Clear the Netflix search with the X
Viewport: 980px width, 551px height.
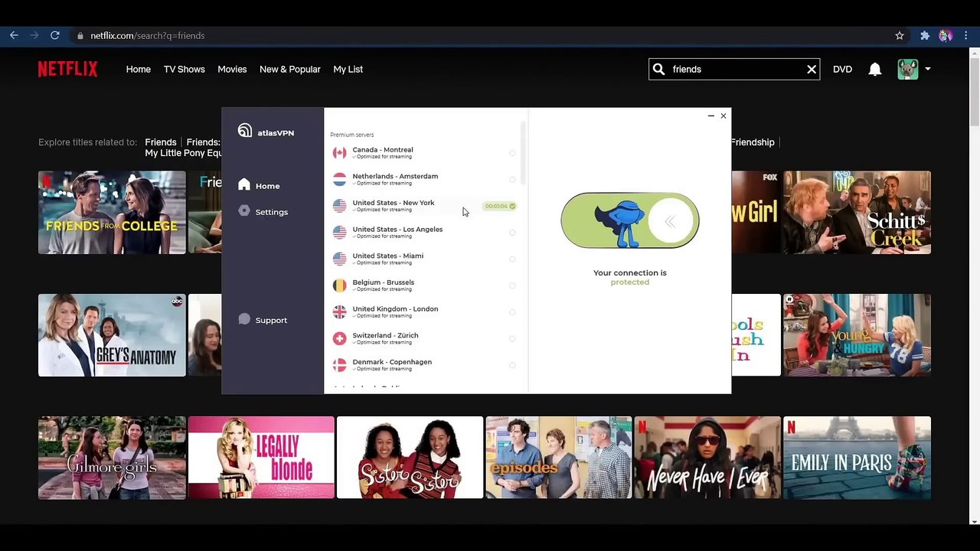(x=812, y=69)
